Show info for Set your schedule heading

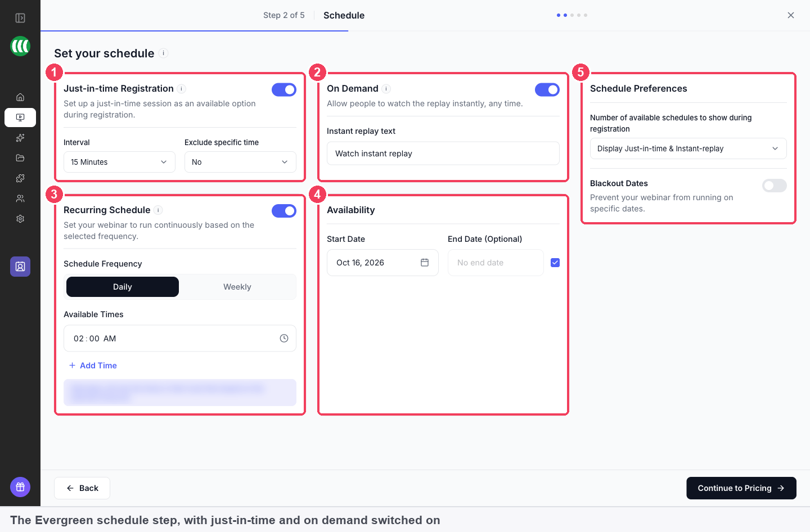click(164, 53)
